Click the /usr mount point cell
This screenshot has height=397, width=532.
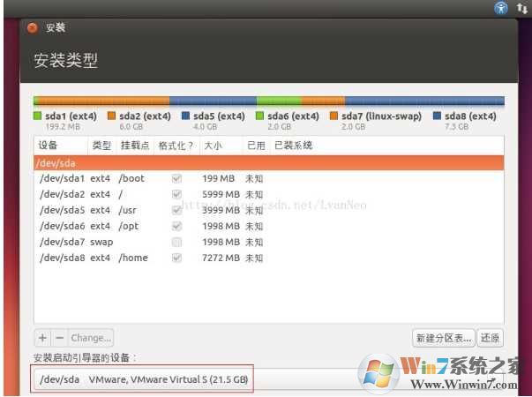[128, 210]
